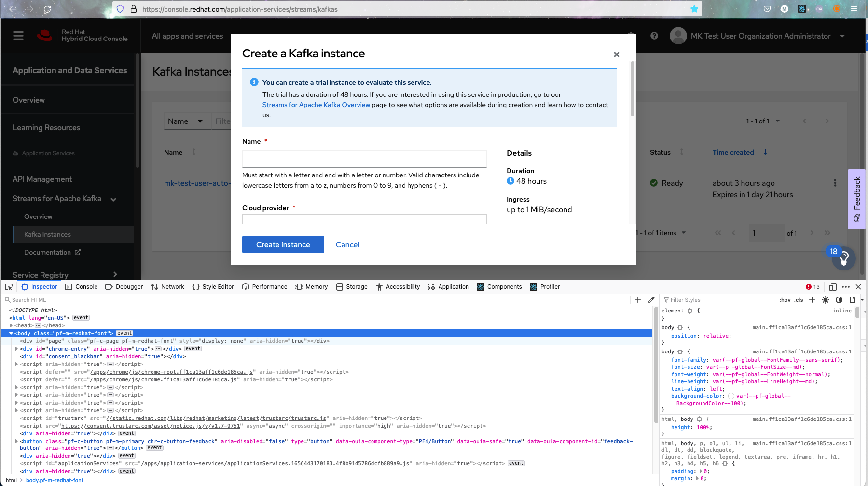Open the Firefox hamburger menu
868x486 pixels.
click(854, 9)
